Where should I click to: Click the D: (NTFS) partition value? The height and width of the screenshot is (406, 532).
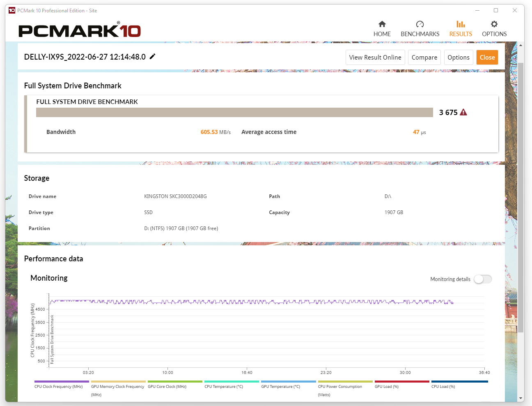point(181,228)
